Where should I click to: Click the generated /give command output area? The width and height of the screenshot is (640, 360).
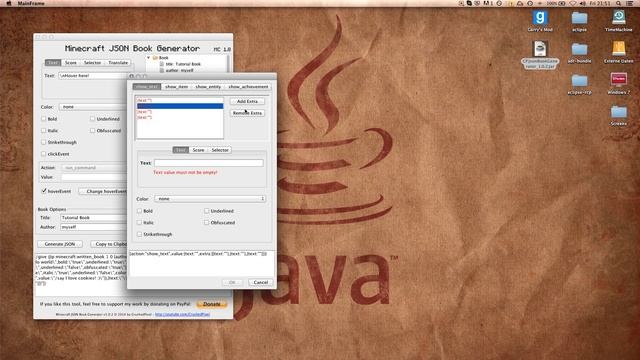[82, 274]
